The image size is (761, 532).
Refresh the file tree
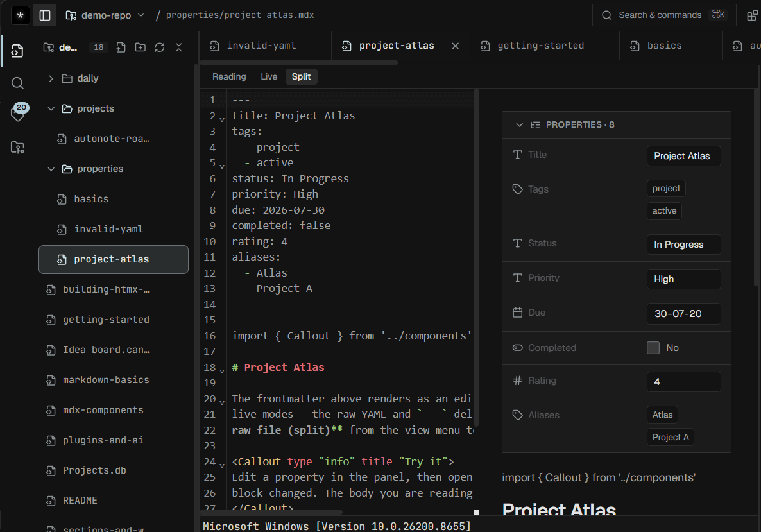(160, 47)
